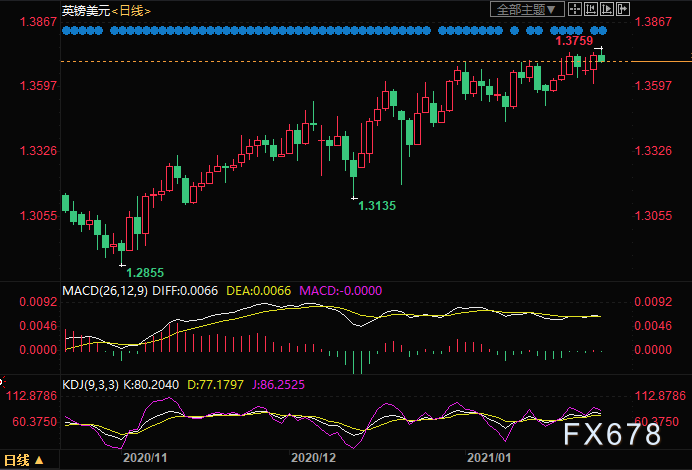
Task: Click the 2021/01 date label
Action: [489, 458]
